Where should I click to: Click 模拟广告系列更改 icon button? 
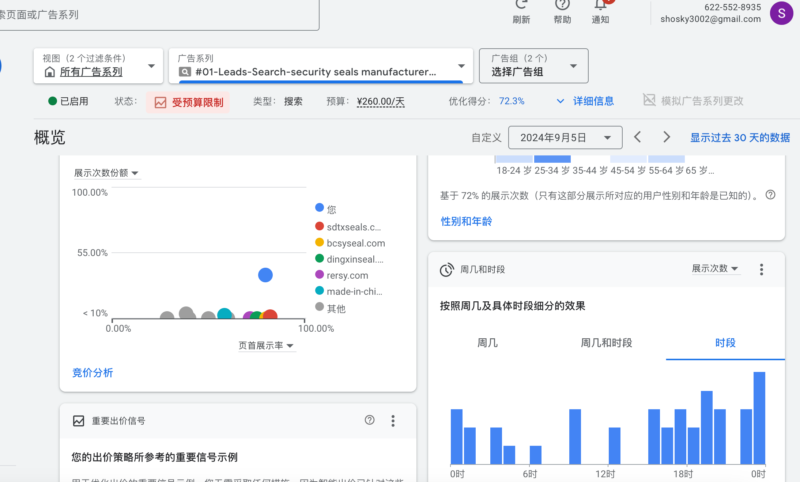(x=649, y=99)
